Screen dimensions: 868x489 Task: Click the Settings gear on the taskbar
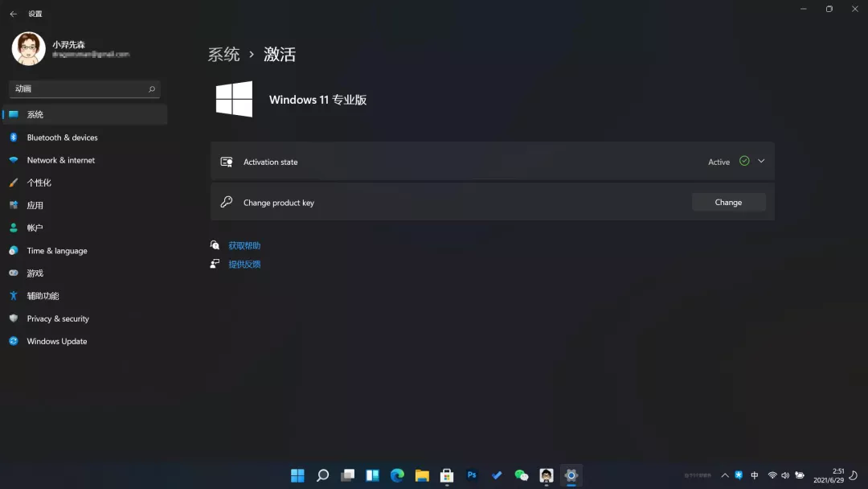coord(571,475)
